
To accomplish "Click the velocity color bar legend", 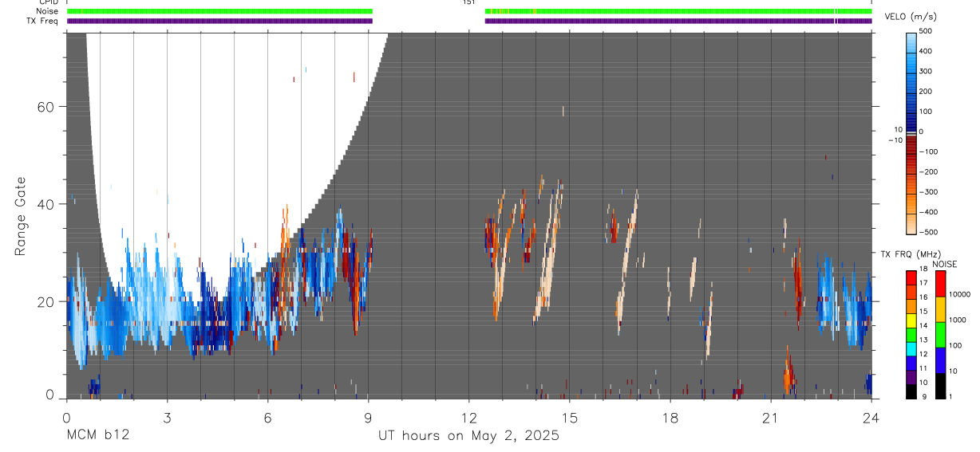I will [x=911, y=132].
